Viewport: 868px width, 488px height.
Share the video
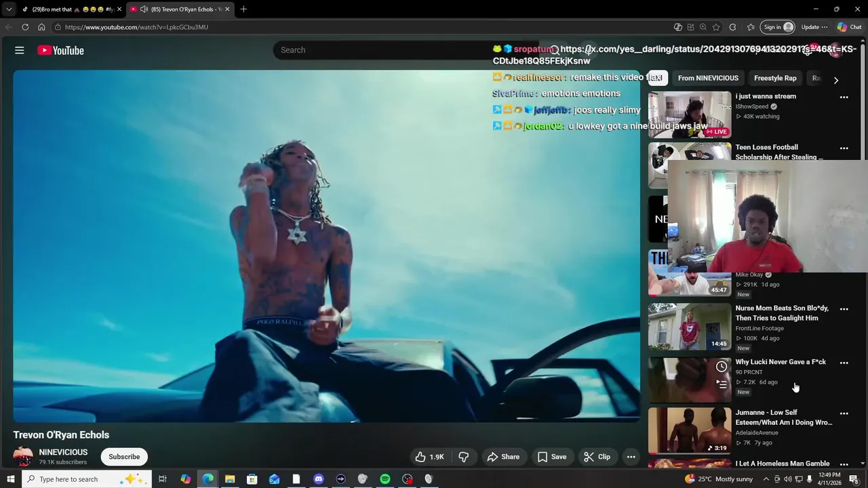coord(503,457)
